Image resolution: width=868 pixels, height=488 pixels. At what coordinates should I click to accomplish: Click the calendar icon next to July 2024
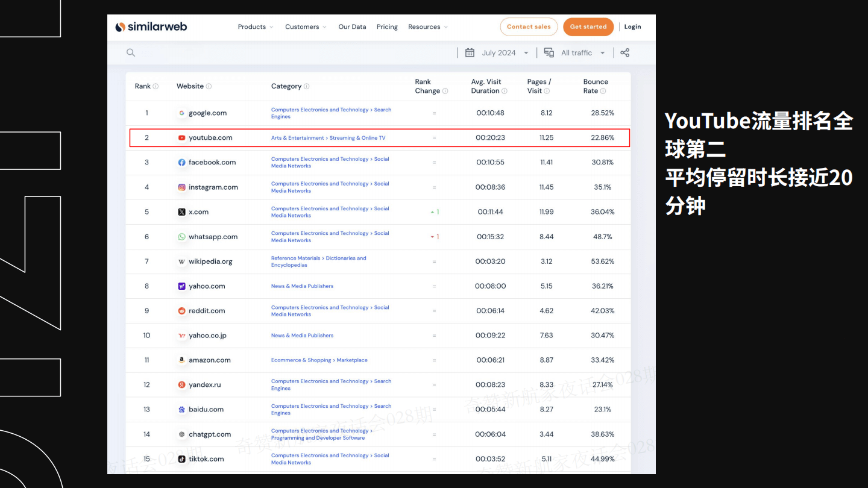tap(470, 52)
